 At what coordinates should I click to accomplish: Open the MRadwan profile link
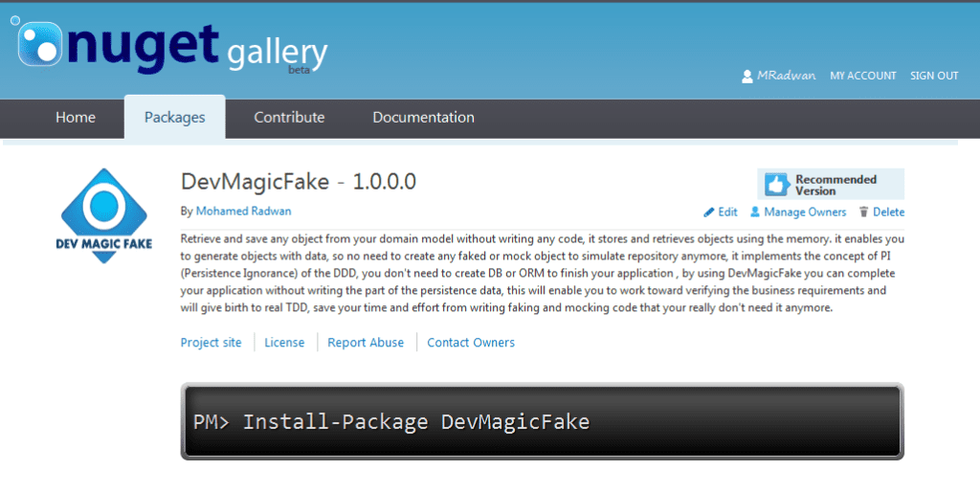click(x=786, y=76)
